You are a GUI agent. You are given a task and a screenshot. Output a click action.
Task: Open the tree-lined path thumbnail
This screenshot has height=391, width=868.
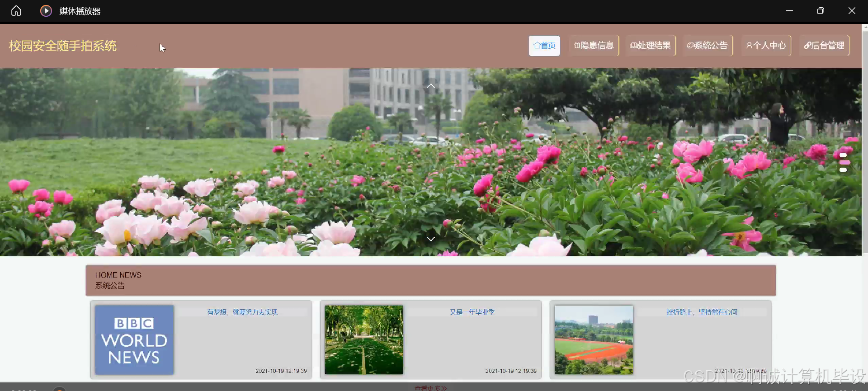point(364,339)
